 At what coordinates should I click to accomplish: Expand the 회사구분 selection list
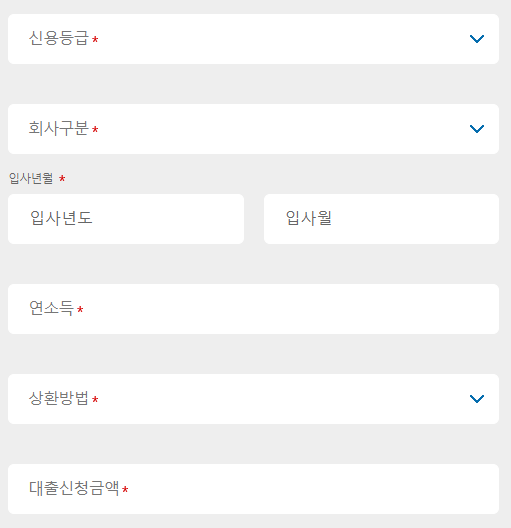click(x=253, y=129)
